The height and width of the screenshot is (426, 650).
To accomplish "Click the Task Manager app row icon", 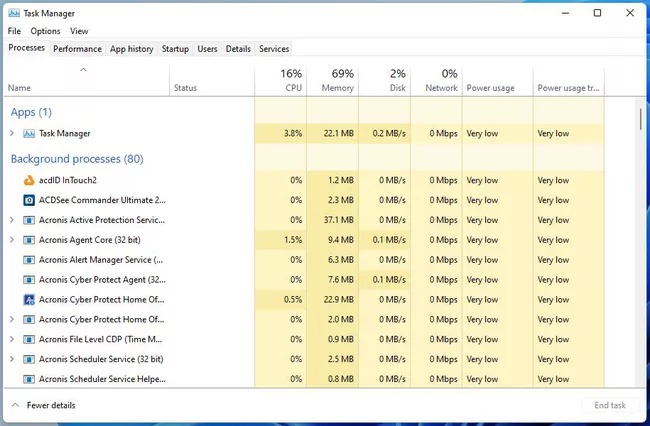I will [x=29, y=133].
